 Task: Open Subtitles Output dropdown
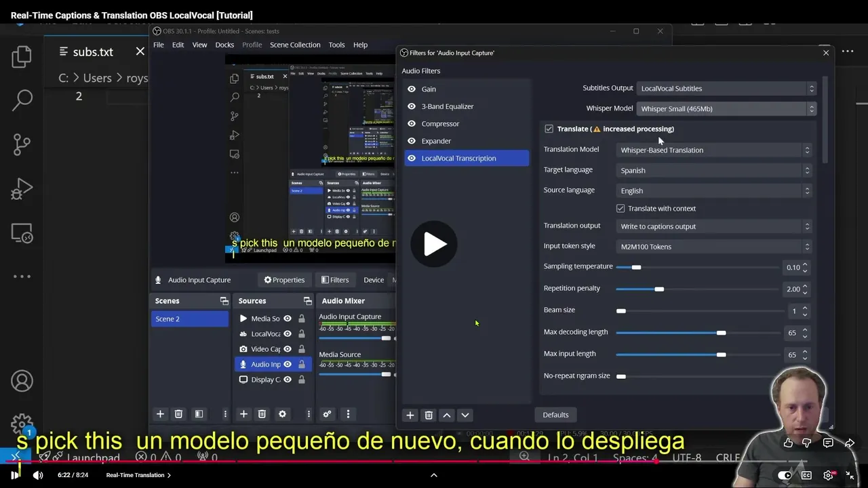pyautogui.click(x=726, y=88)
